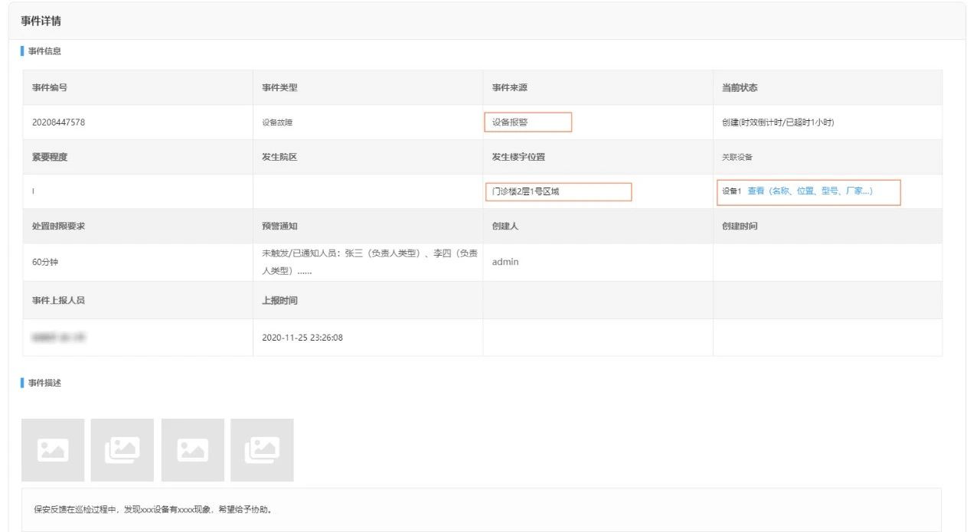Click the 60分钟 time limit value
This screenshot has width=980, height=532.
[45, 262]
